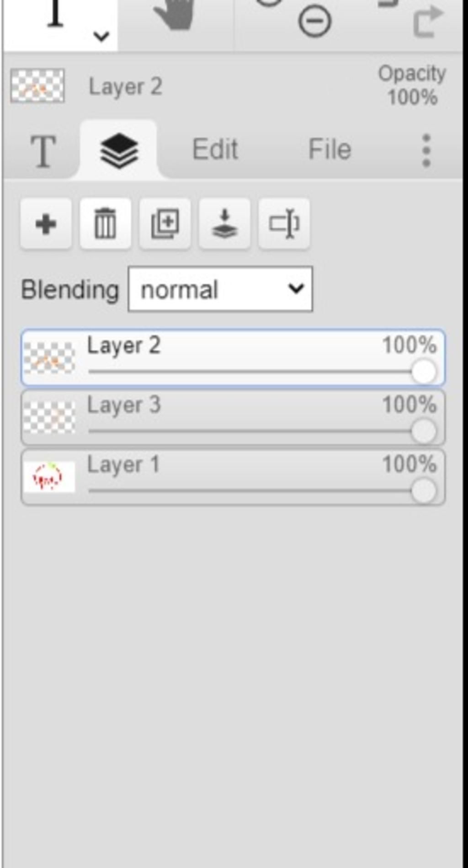Click the redo arrow icon
This screenshot has height=868, width=468.
[x=428, y=21]
